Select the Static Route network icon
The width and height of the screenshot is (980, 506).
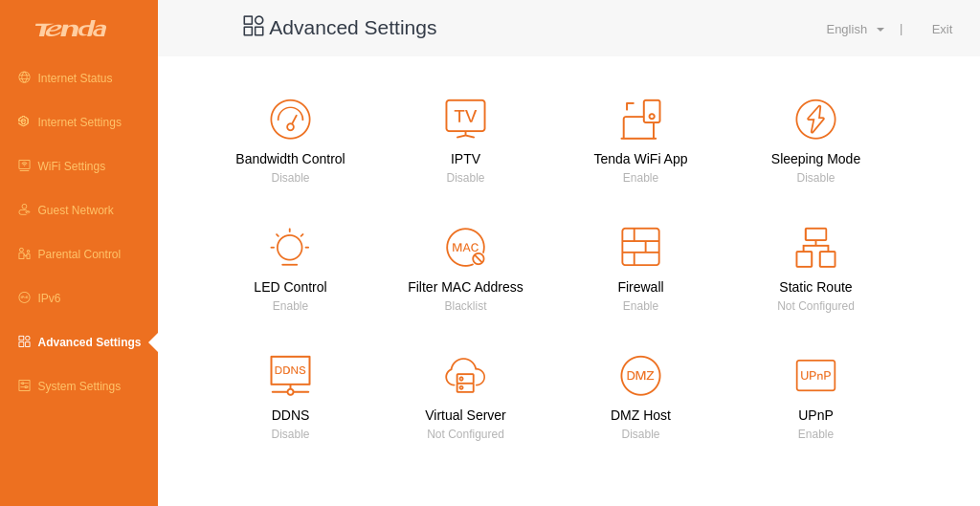[x=815, y=248]
